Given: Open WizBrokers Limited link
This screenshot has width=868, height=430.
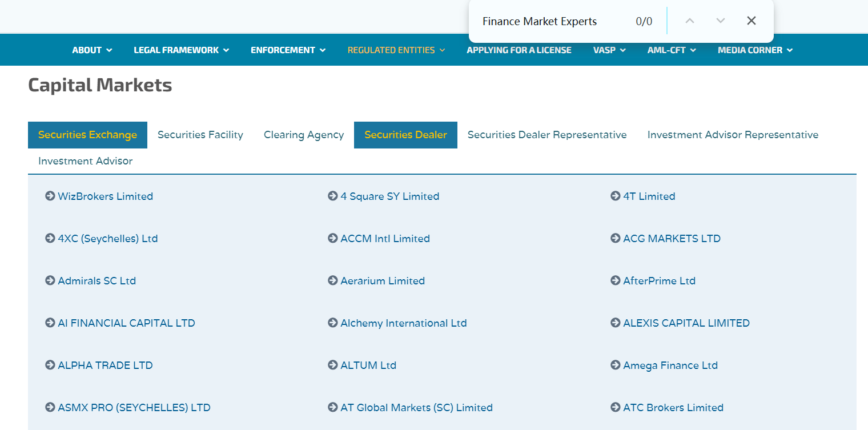Looking at the screenshot, I should 106,196.
